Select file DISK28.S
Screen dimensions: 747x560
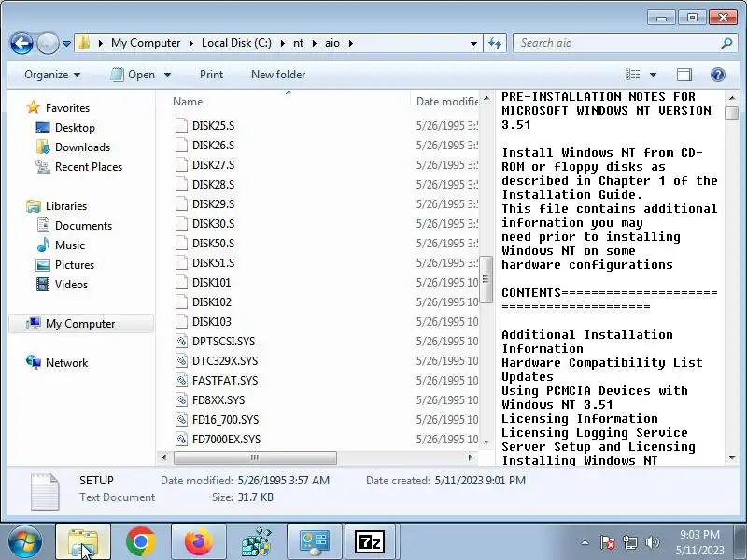pos(213,184)
